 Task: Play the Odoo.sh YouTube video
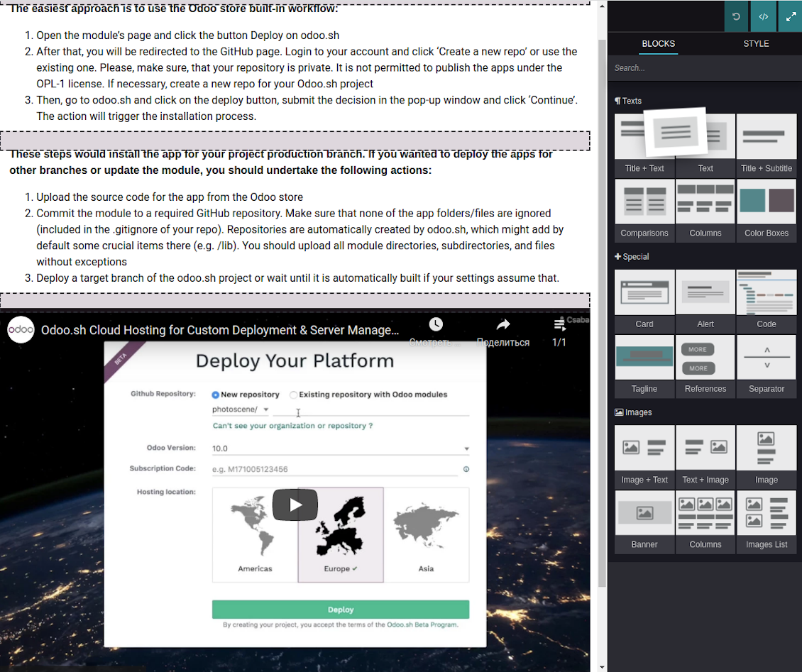coord(295,505)
